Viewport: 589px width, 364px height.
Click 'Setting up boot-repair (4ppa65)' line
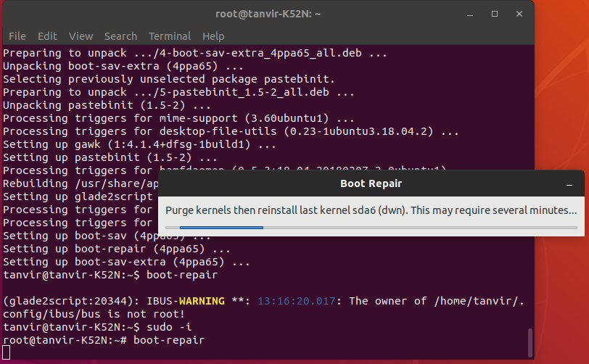117,249
